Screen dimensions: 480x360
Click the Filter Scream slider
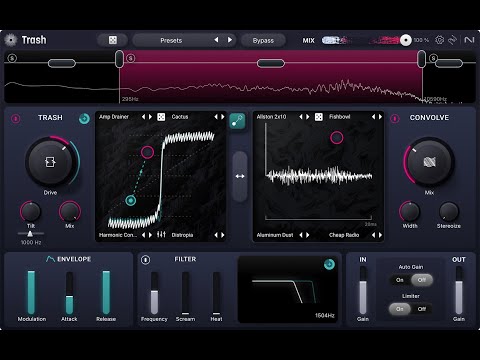185,293
